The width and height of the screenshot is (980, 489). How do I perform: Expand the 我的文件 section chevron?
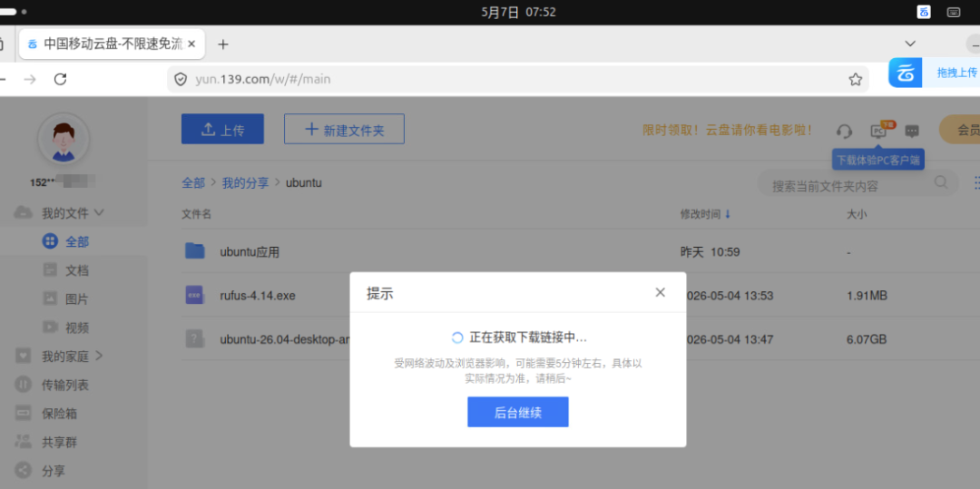[x=99, y=212]
